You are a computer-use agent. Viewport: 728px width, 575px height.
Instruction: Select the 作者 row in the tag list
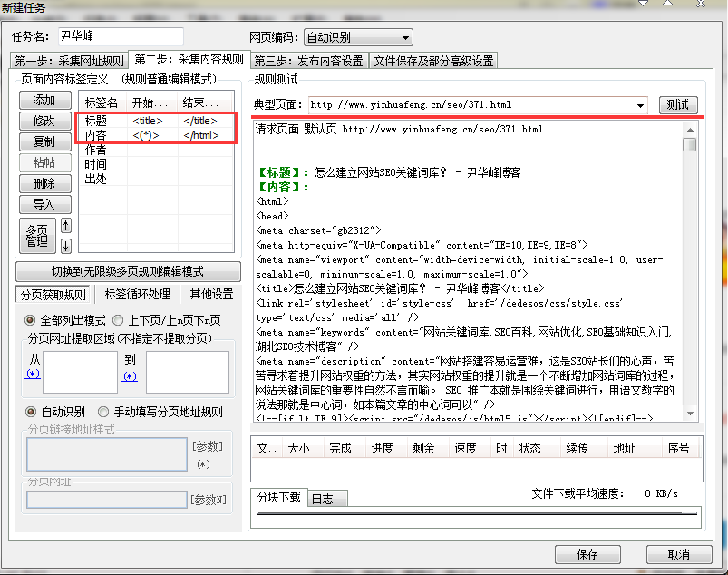96,150
